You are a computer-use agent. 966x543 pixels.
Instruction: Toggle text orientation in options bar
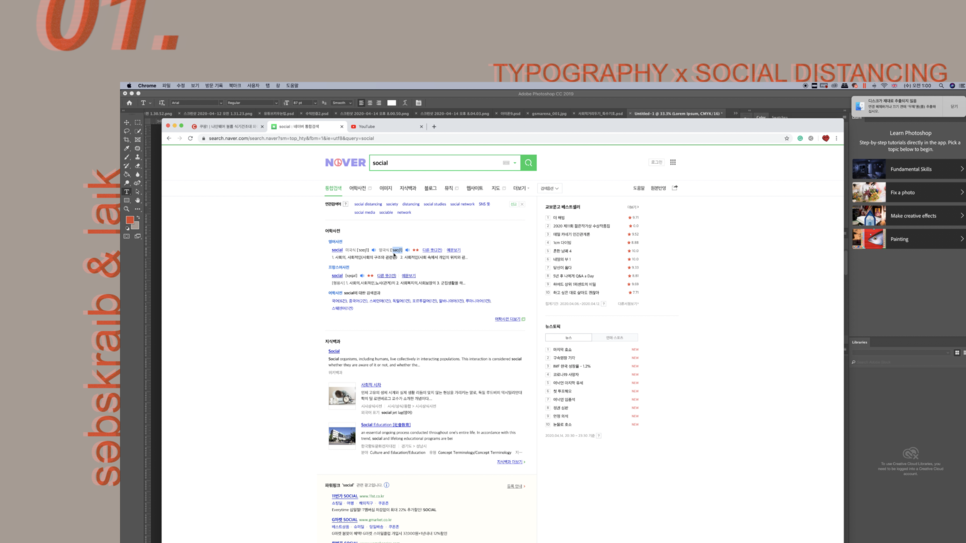(x=162, y=103)
